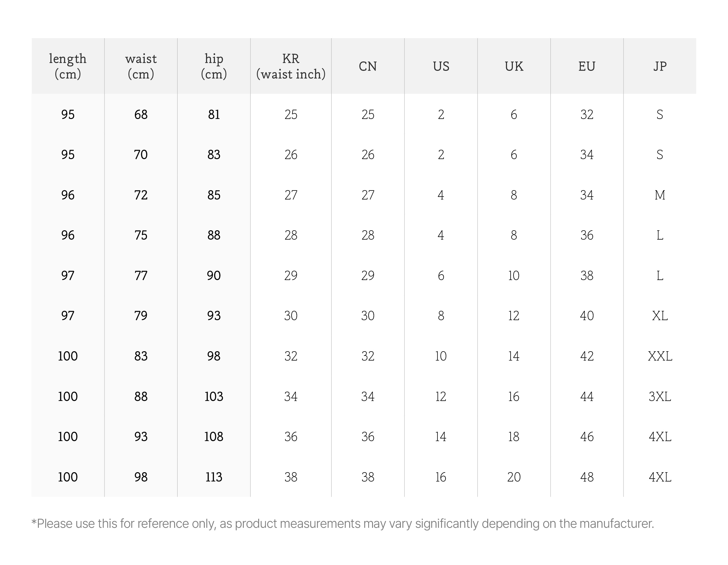The width and height of the screenshot is (728, 565).
Task: Select the 3XL size cell
Action: click(660, 397)
